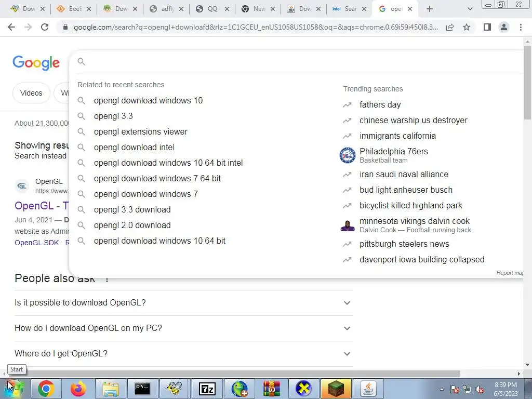The height and width of the screenshot is (399, 532).
Task: Click the vertical page scrollbar thumb
Action: click(x=527, y=82)
